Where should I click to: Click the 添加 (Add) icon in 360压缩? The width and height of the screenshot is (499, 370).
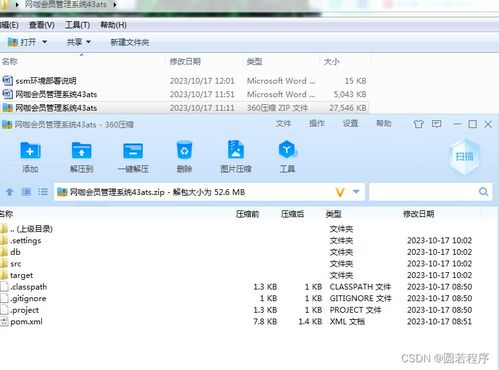click(x=30, y=151)
